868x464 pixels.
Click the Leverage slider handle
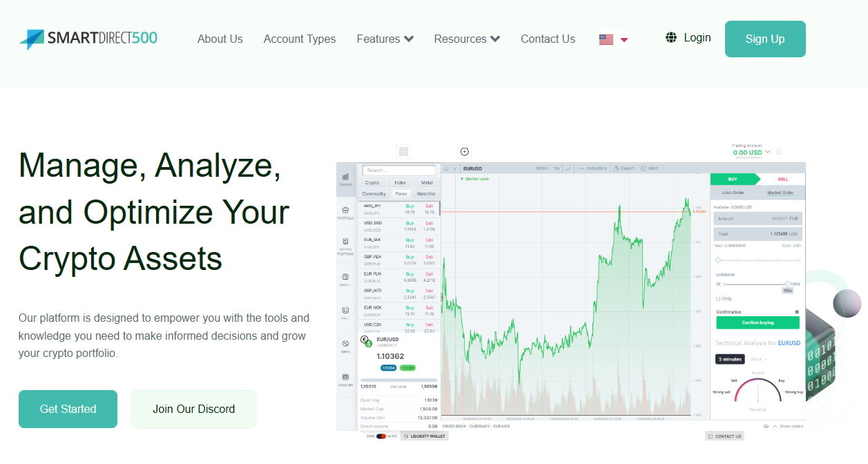787,284
